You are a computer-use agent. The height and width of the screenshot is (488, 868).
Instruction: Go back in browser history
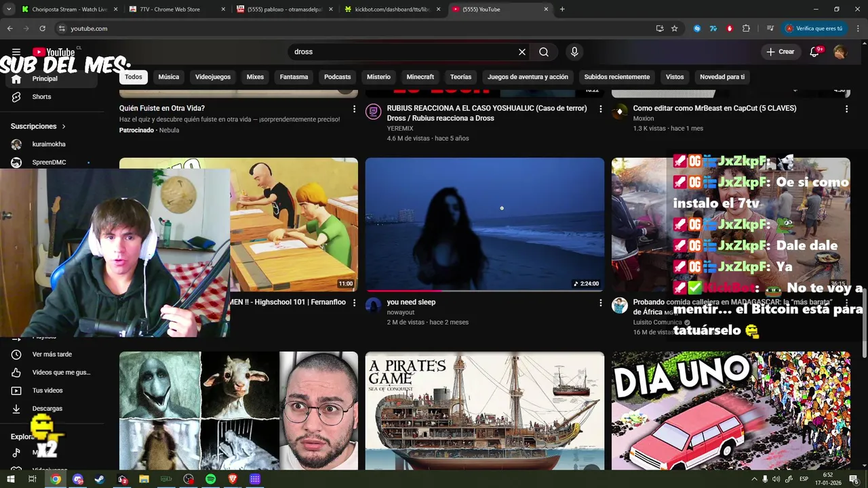tap(9, 28)
